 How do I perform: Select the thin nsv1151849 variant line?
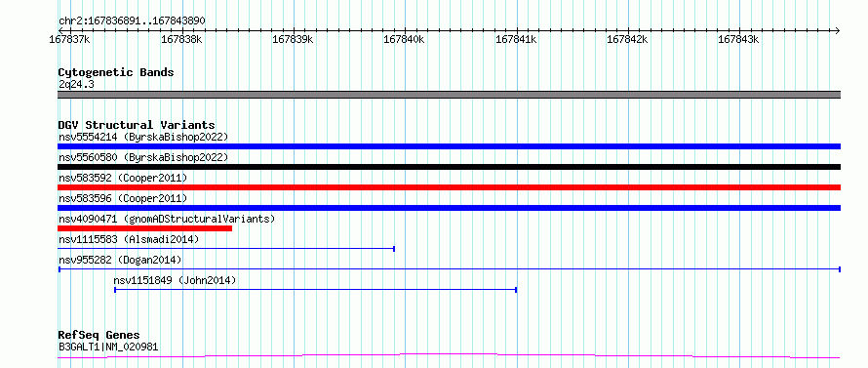[316, 290]
